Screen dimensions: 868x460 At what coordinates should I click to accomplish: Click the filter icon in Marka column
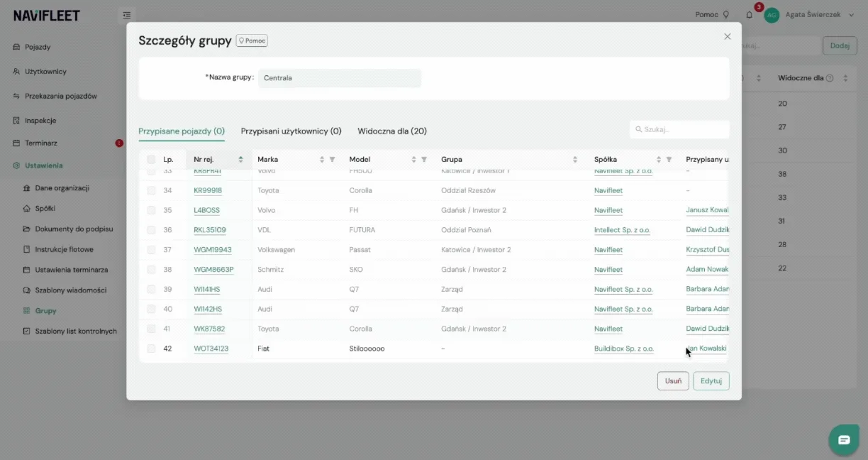click(x=332, y=160)
